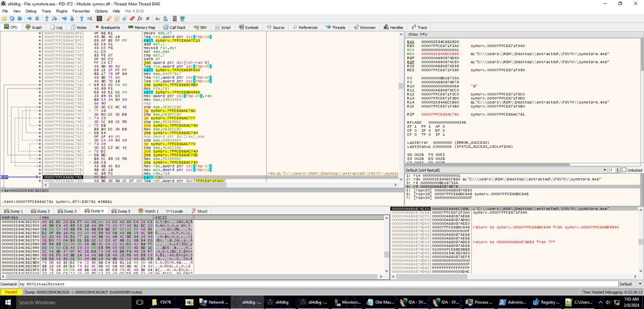Open the Plugins menu
The height and width of the screenshot is (309, 644).
tap(62, 11)
